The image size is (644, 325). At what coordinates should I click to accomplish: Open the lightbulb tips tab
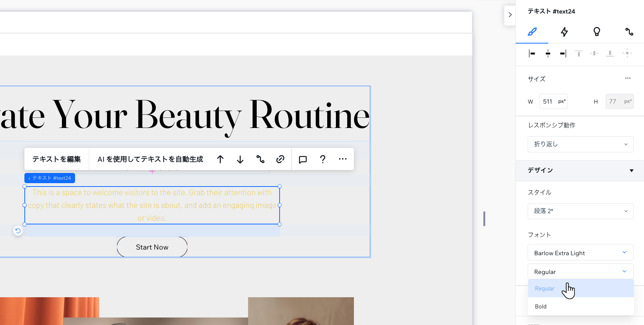click(597, 32)
